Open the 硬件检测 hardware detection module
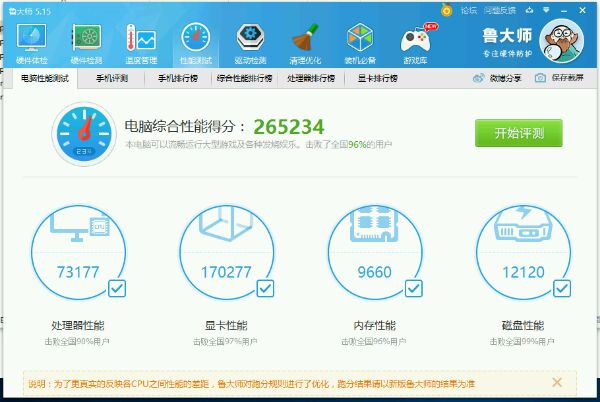 (x=86, y=43)
